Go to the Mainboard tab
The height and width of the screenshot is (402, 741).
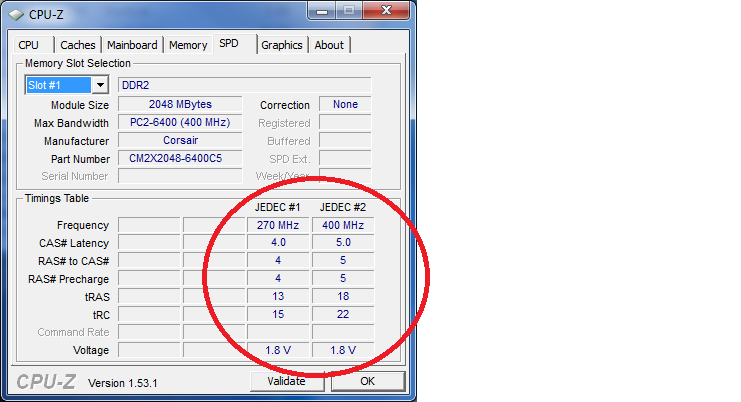click(132, 45)
